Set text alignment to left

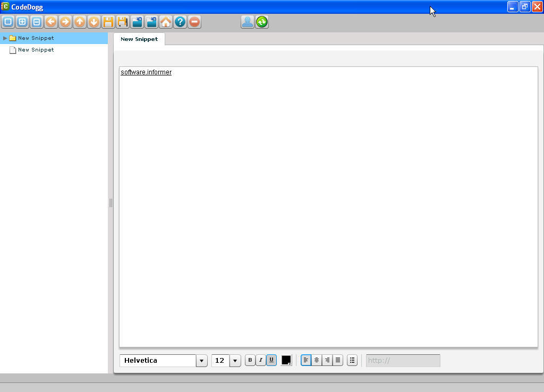[305, 361]
